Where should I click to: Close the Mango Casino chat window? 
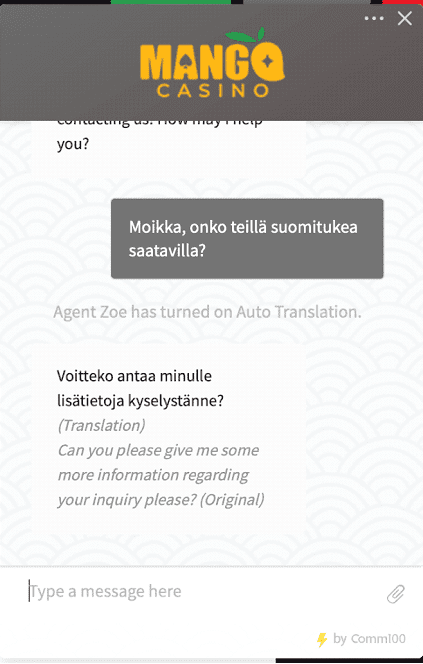(x=404, y=18)
